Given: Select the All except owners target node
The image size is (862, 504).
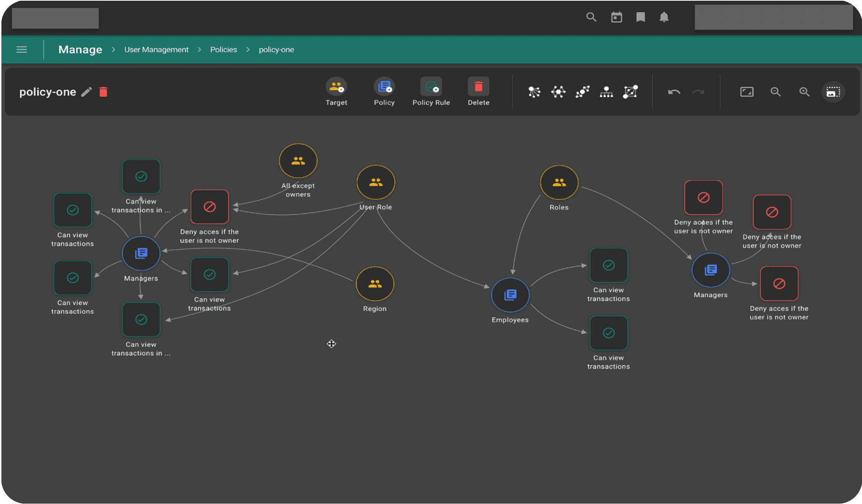Looking at the screenshot, I should (x=298, y=161).
